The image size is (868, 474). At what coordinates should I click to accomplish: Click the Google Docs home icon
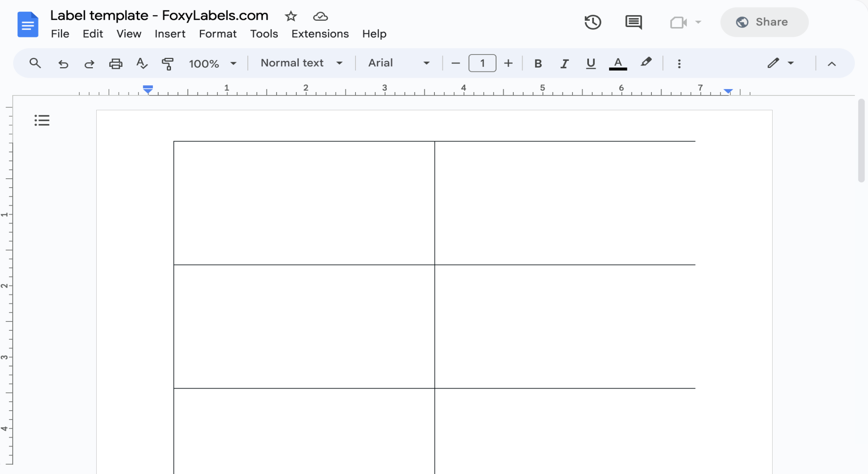[28, 25]
